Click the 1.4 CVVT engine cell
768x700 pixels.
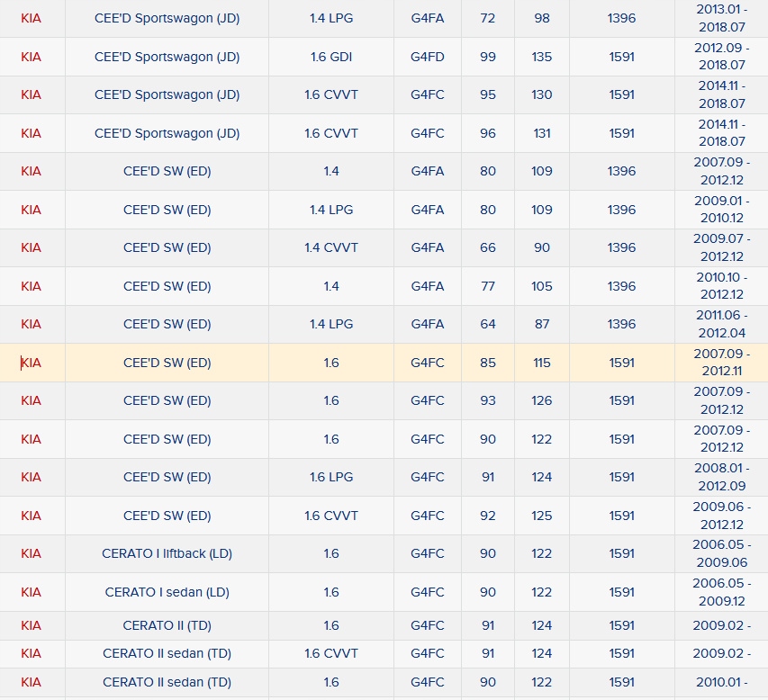331,247
